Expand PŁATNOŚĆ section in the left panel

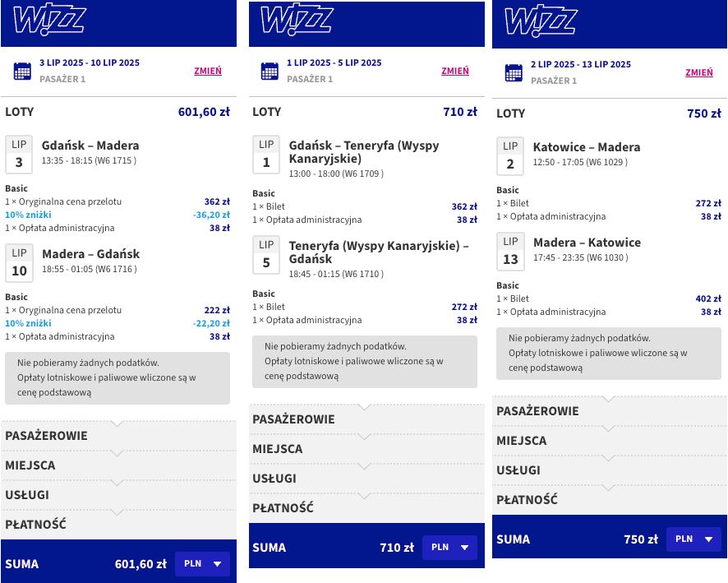pos(118,525)
